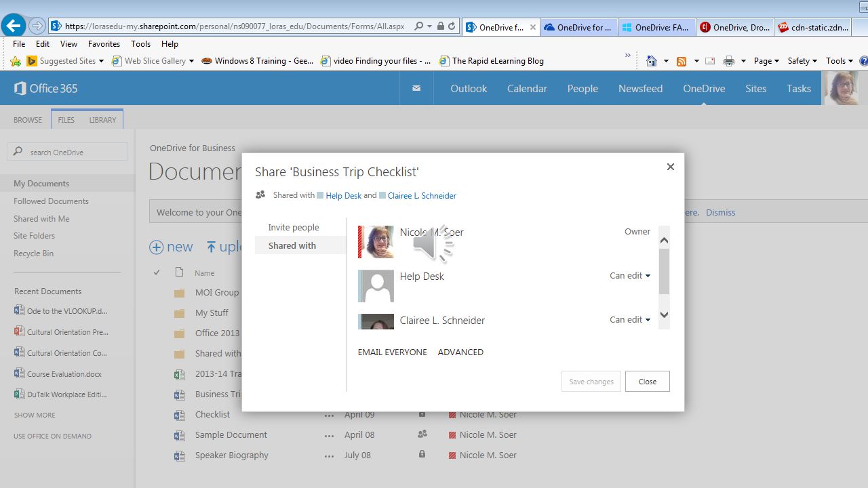This screenshot has width=868, height=488.
Task: Open the Tools dropdown in command bar
Action: click(x=840, y=61)
